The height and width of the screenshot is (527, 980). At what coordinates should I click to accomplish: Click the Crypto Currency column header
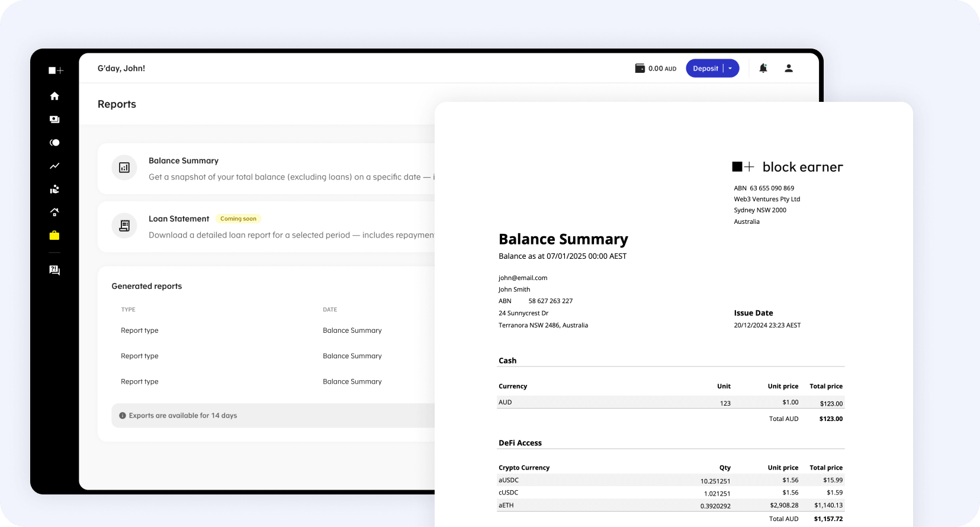[x=524, y=468]
